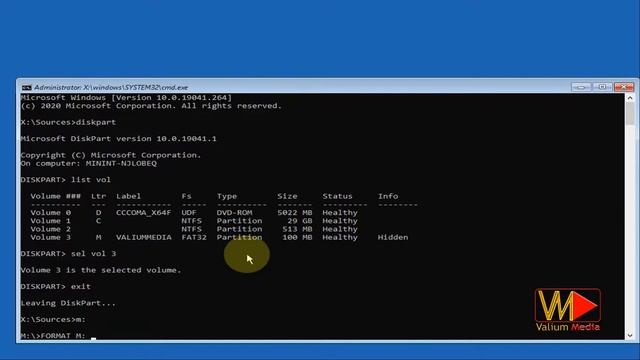This screenshot has width=640, height=360.
Task: Click the 'Status' column header
Action: (337, 196)
